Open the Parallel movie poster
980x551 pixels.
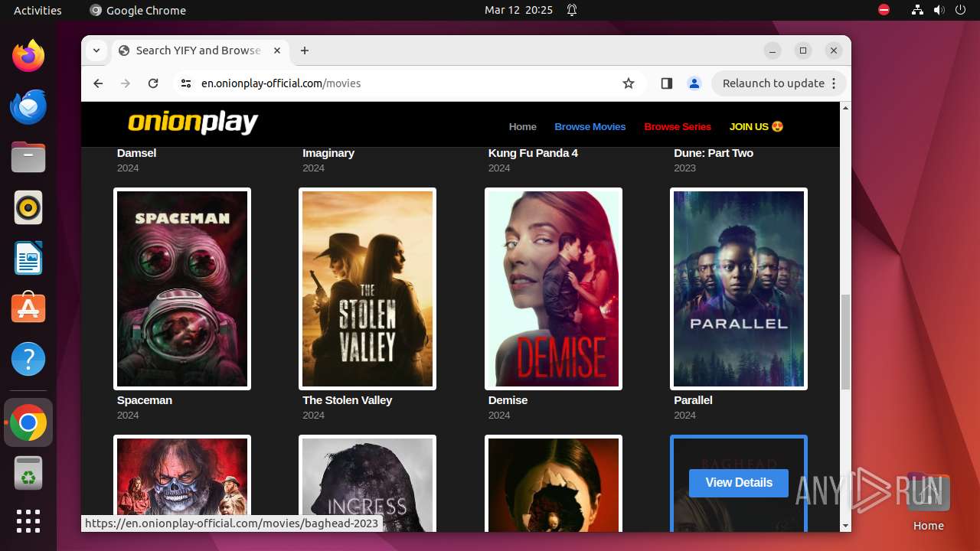click(739, 289)
